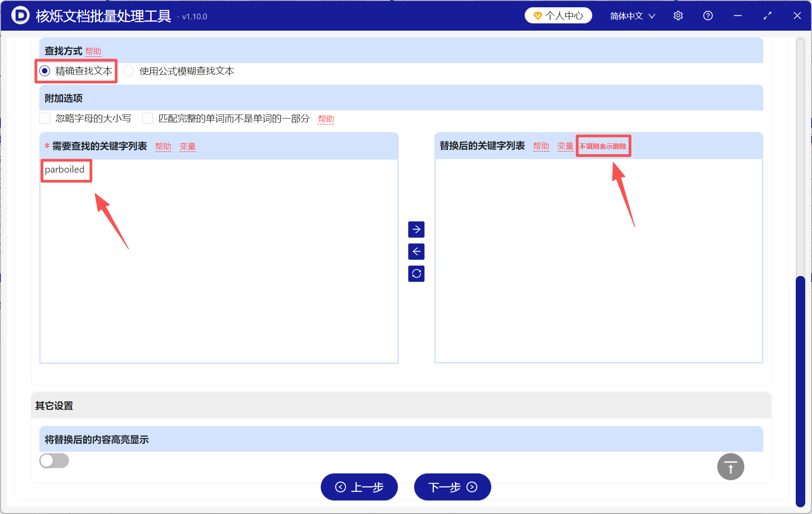
Task: Click the 不填则表示删除 red link
Action: [x=603, y=146]
